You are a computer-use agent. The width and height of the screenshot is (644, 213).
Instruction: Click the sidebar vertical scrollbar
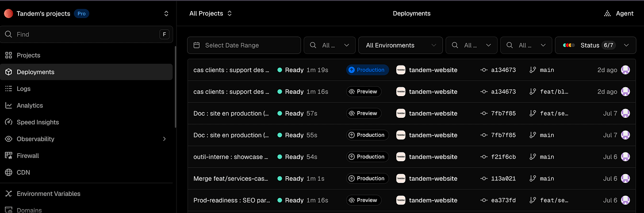(175, 86)
